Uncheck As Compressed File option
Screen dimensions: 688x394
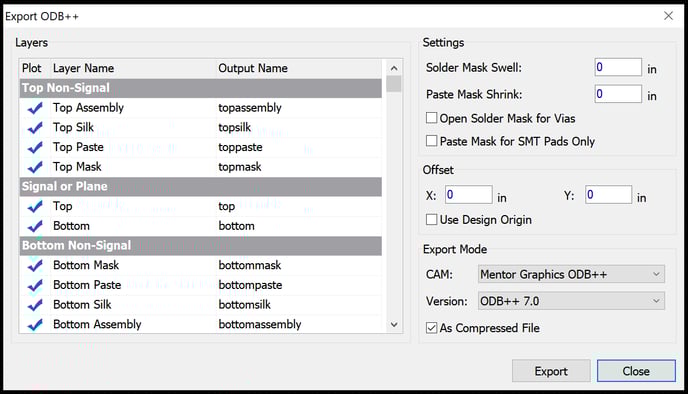pyautogui.click(x=432, y=328)
